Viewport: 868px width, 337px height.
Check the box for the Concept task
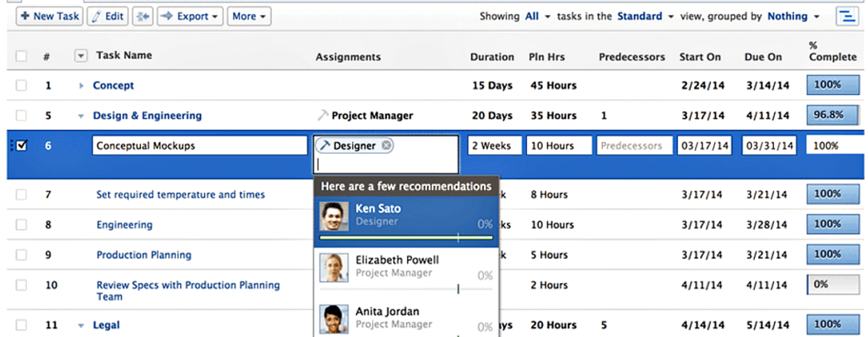21,85
